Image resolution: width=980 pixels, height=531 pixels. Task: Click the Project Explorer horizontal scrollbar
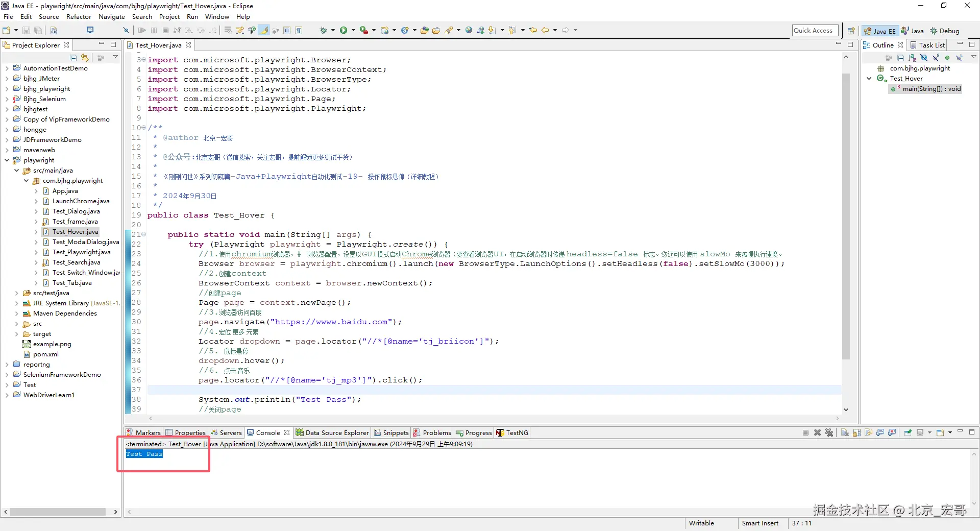58,512
